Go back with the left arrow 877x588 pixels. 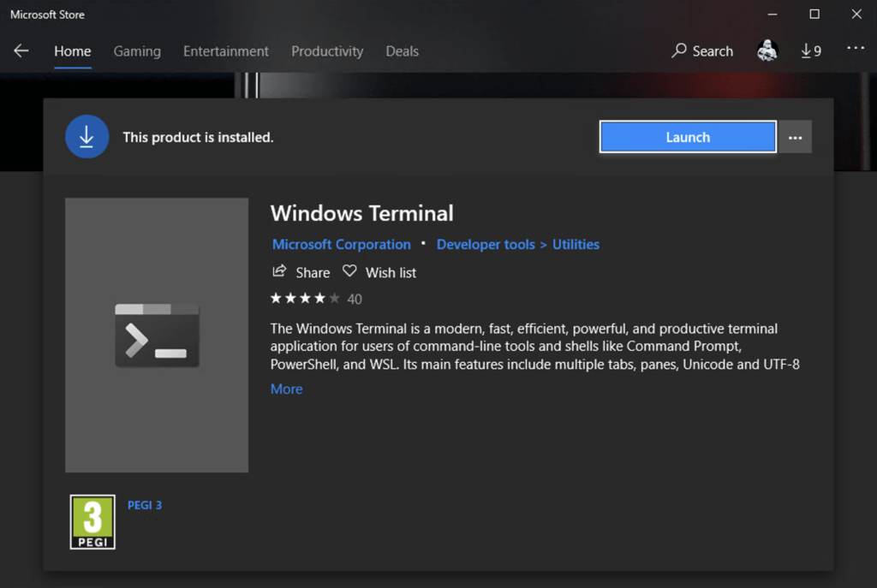pos(21,50)
